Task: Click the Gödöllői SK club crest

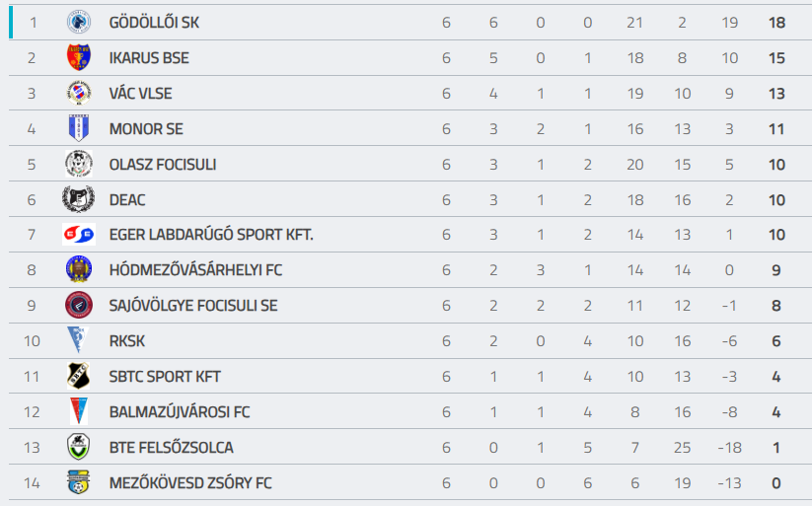Action: point(78,22)
